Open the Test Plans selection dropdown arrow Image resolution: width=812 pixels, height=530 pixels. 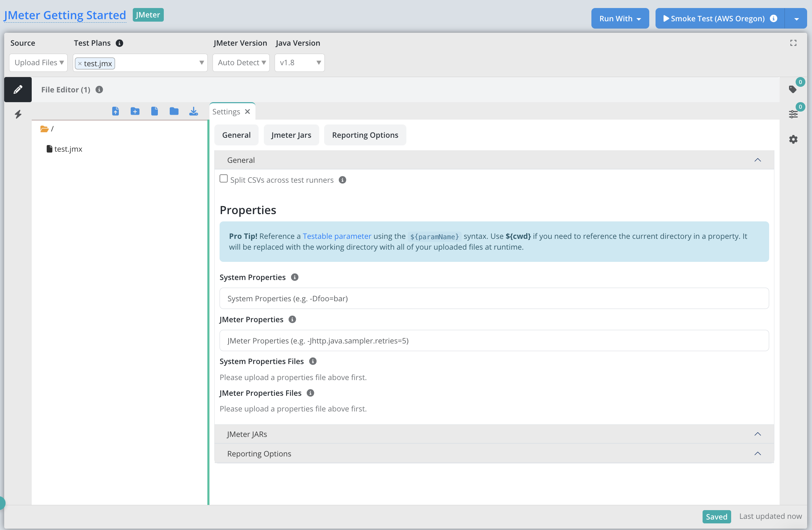tap(201, 63)
